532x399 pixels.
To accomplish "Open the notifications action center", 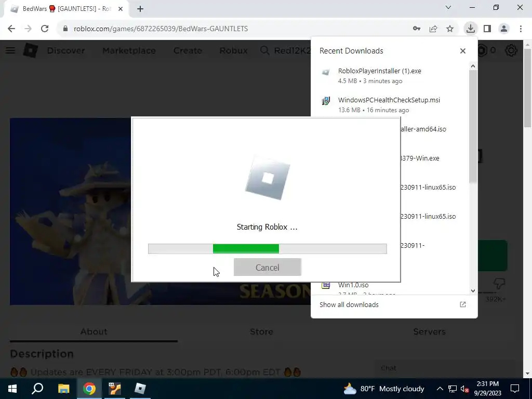I will pos(515,389).
